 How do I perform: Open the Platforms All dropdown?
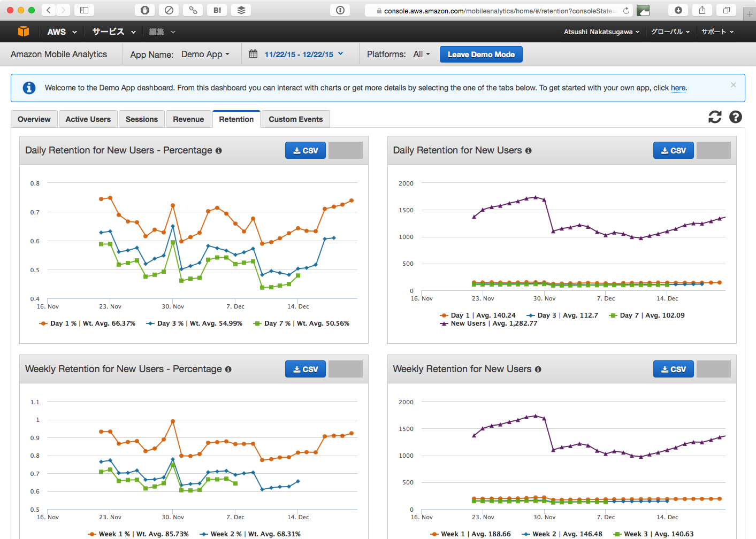(422, 55)
